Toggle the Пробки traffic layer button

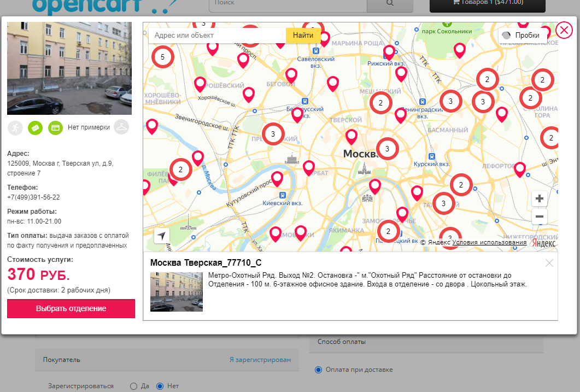(522, 36)
